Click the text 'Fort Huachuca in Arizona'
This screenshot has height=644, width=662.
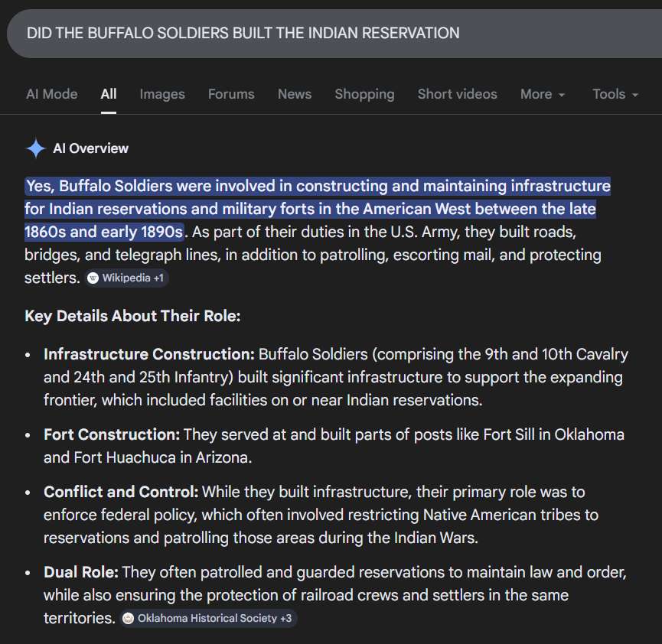(x=162, y=458)
